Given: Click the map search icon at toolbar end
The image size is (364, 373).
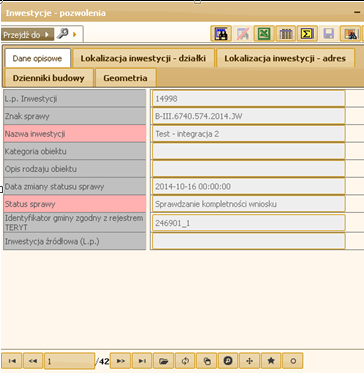Looking at the screenshot, I should point(350,34).
